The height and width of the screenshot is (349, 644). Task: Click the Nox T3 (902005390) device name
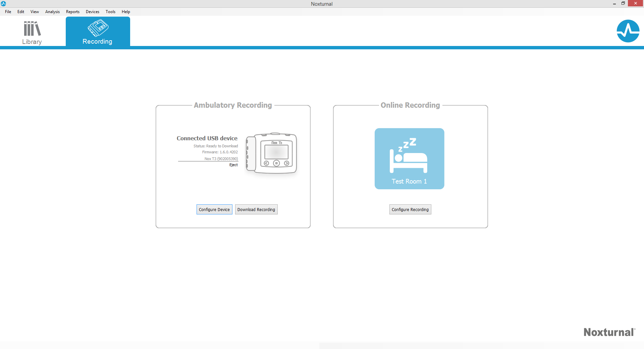221,159
